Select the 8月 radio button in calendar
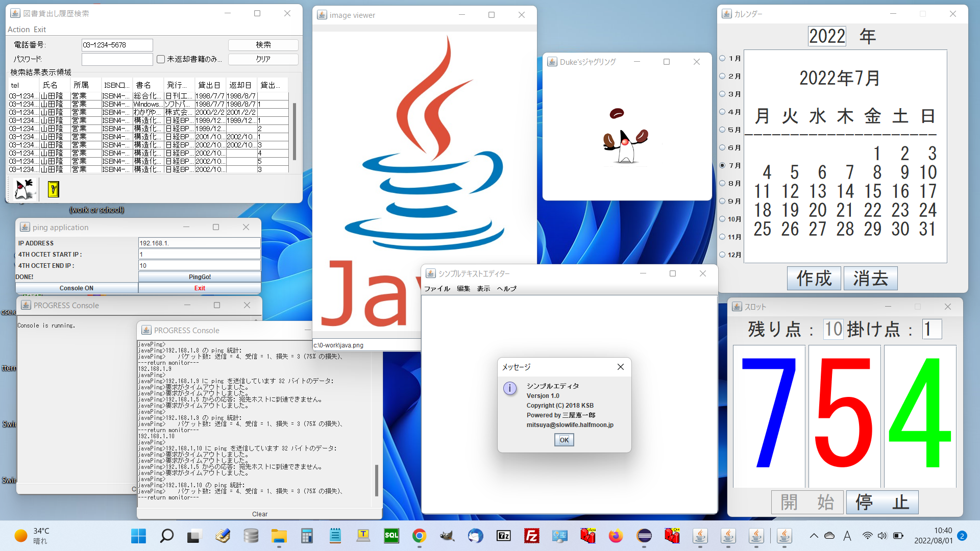The width and height of the screenshot is (980, 551). click(722, 183)
